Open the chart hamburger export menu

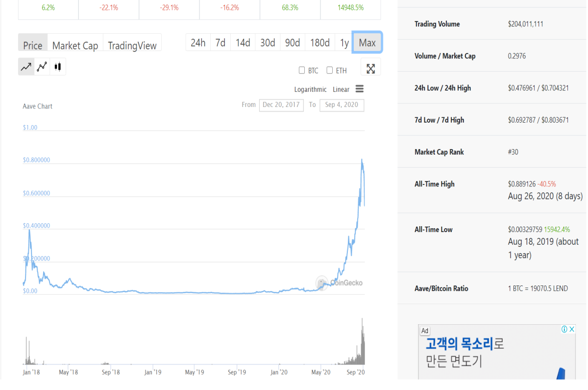pyautogui.click(x=360, y=89)
